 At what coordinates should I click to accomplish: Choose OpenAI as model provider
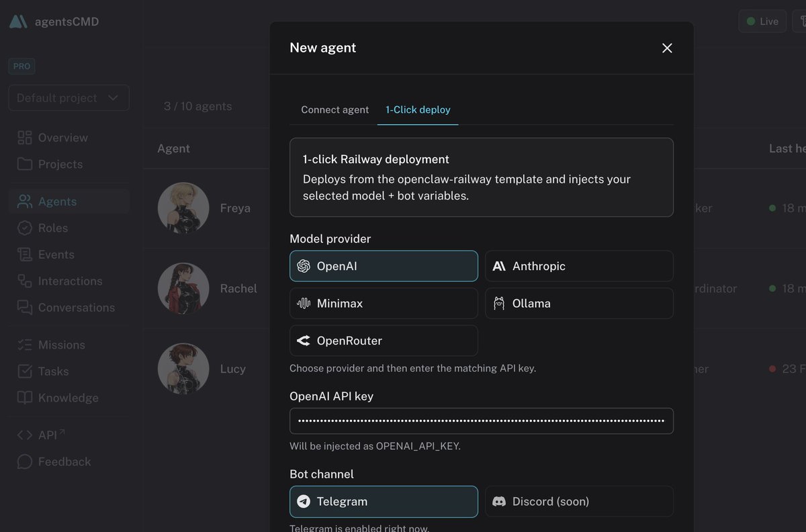(x=384, y=266)
